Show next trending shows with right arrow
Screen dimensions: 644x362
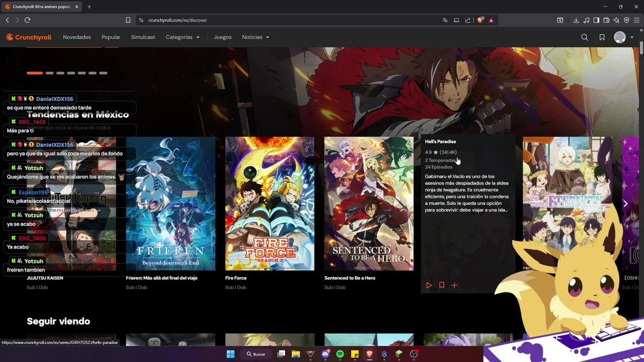(x=625, y=204)
